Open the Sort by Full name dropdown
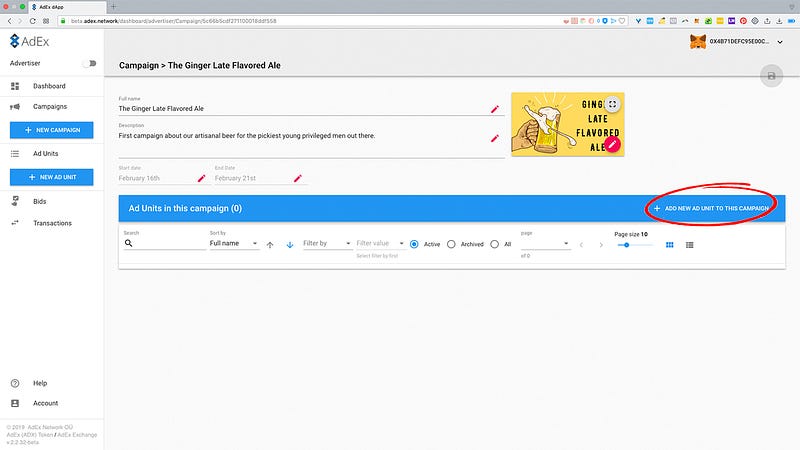800x450 pixels. [x=234, y=243]
